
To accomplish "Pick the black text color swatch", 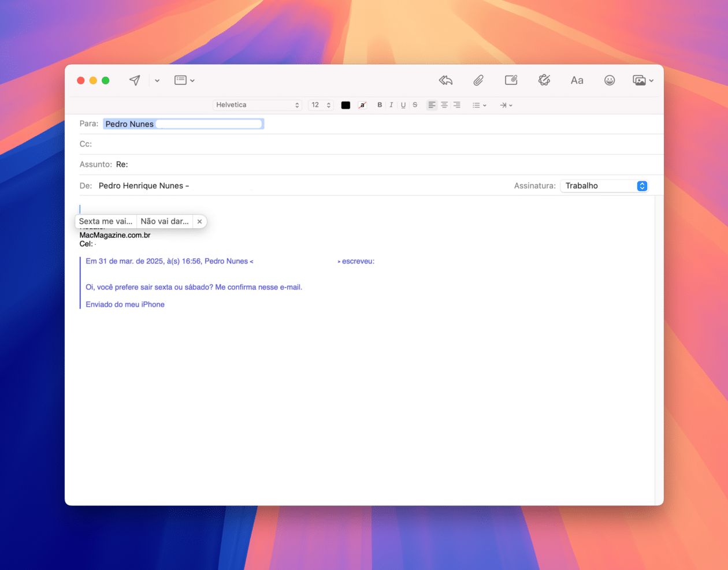I will click(346, 105).
